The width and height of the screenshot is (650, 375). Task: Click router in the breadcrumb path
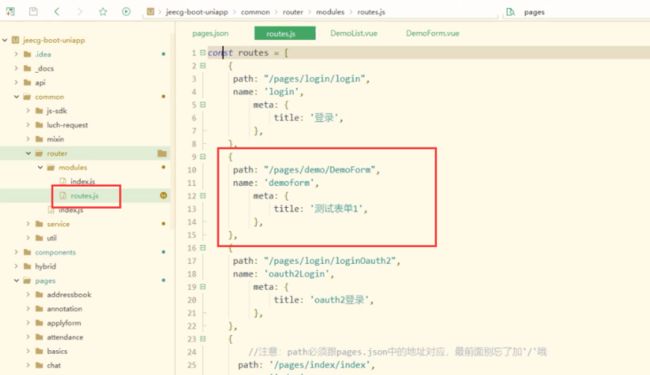point(293,12)
